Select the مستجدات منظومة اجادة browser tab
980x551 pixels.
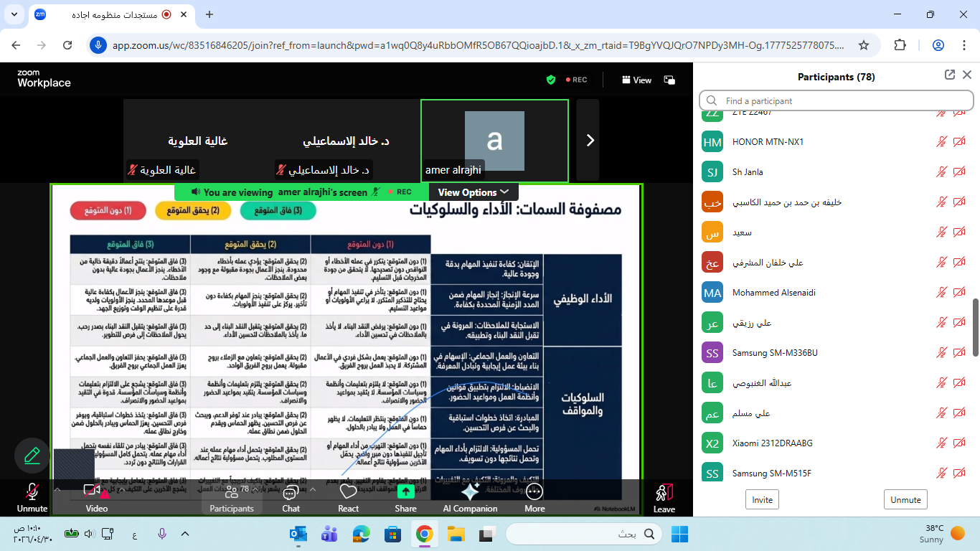(x=112, y=14)
